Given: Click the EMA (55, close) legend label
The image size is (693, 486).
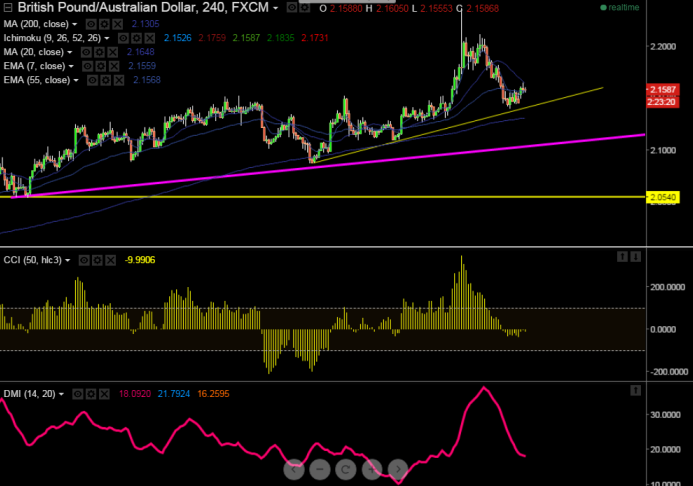Looking at the screenshot, I should [x=37, y=80].
